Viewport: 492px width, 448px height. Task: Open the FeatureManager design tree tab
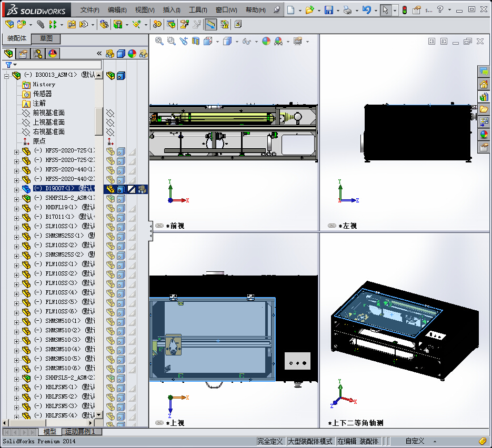click(8, 54)
